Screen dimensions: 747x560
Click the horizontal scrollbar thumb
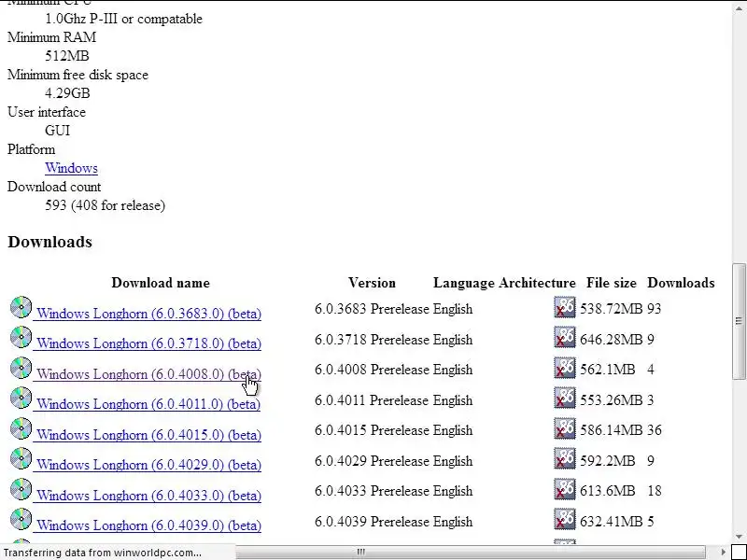coord(471,553)
